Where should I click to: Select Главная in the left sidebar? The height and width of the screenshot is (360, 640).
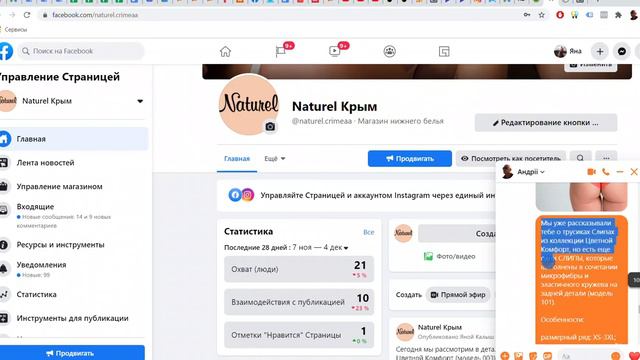click(x=73, y=139)
